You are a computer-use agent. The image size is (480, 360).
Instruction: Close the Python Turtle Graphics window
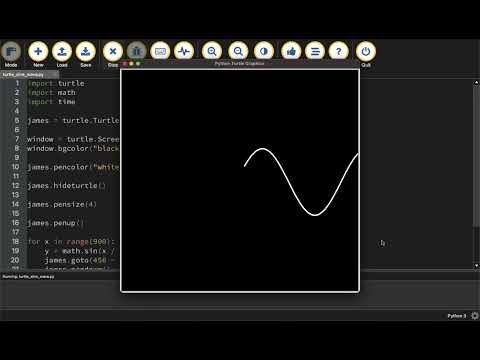[x=126, y=64]
